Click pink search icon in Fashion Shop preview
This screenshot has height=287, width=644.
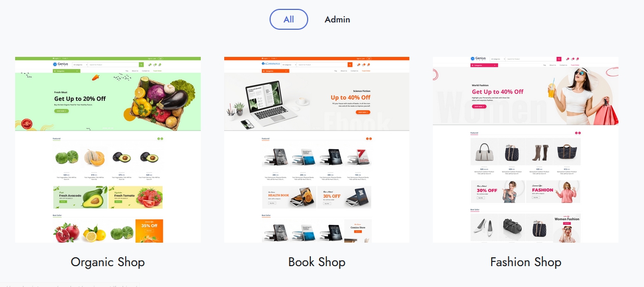[x=559, y=59]
